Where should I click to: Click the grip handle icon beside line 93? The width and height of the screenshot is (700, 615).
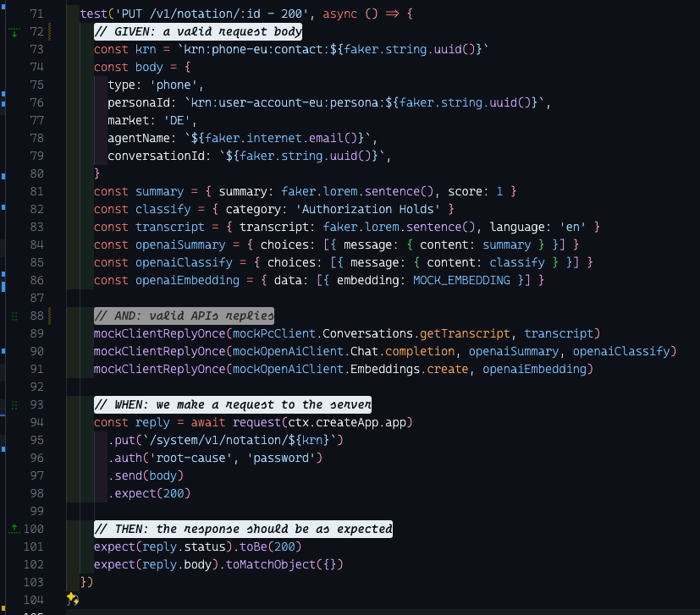point(13,404)
